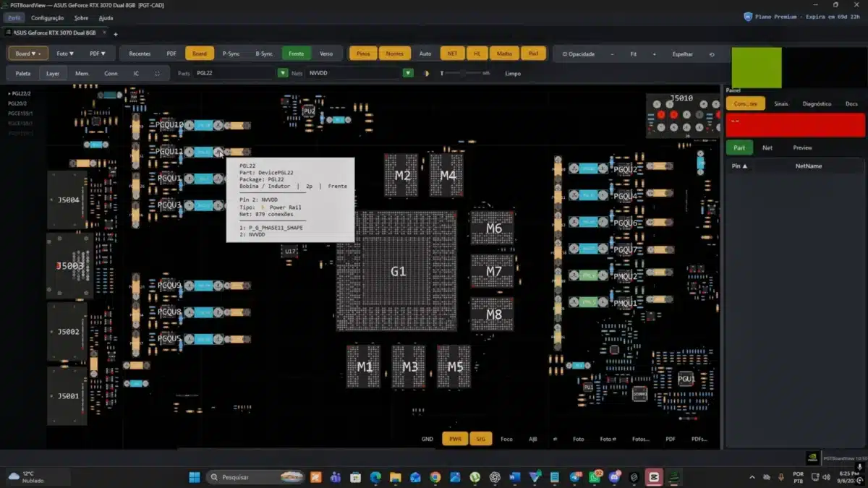Click the swap arrows icon in bottom bar
This screenshot has height=488, width=868.
555,439
